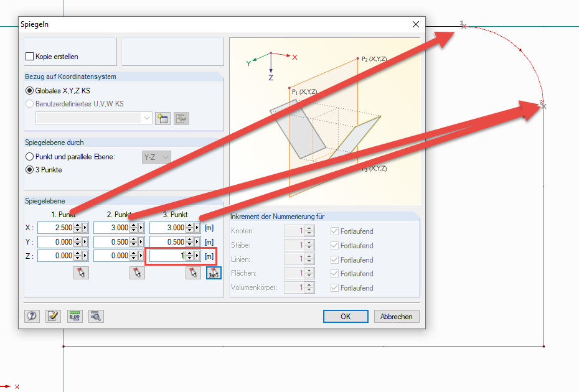This screenshot has height=392, width=579.
Task: Open arrow menu next to 2. Punkt Y
Action: [x=141, y=242]
